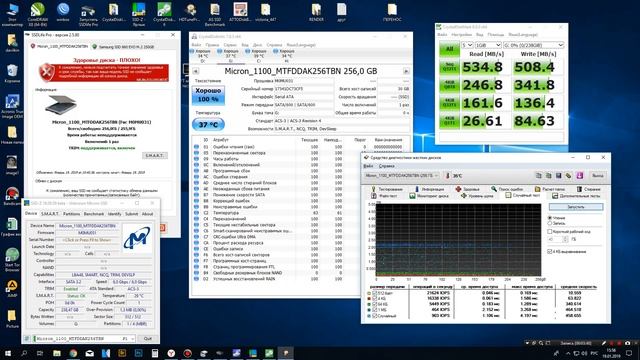
Task: Click the clock in system tray
Action: point(611,353)
